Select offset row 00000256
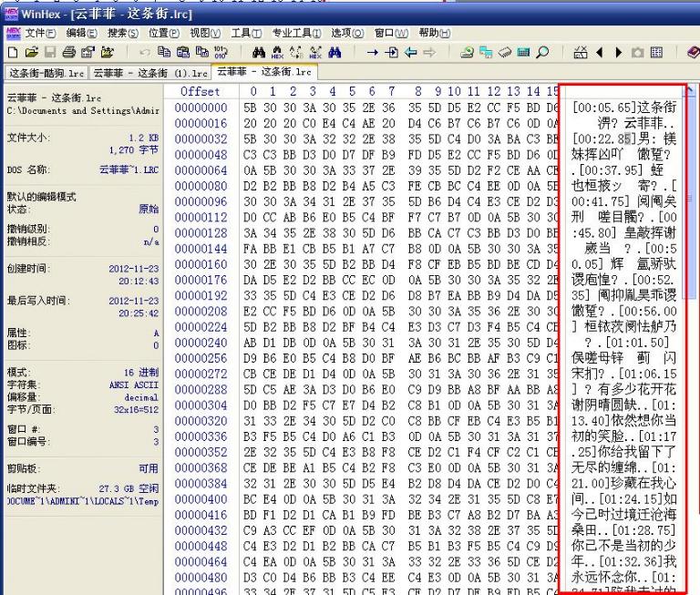 point(201,358)
